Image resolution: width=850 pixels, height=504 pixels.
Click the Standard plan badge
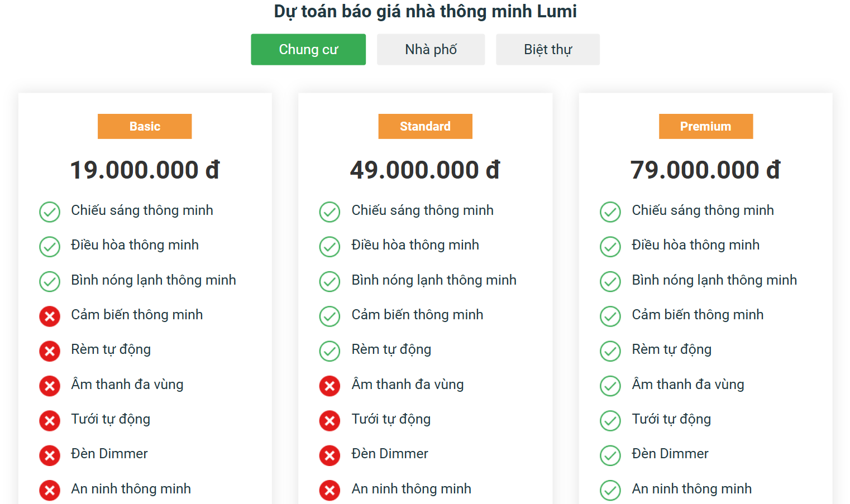click(x=425, y=126)
